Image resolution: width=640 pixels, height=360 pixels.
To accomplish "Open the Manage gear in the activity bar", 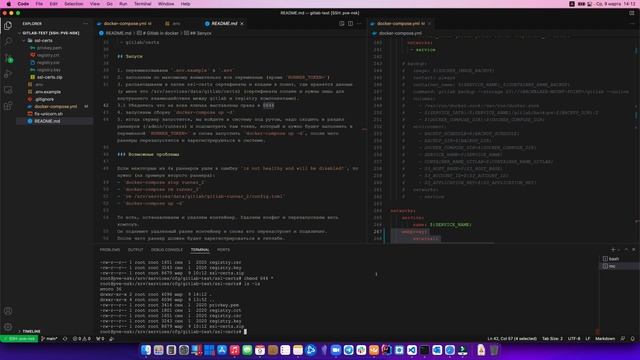I will pyautogui.click(x=8, y=327).
